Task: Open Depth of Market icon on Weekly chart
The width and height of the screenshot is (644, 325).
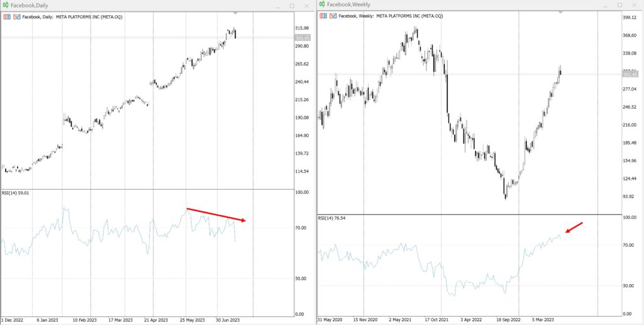Action: [x=333, y=16]
